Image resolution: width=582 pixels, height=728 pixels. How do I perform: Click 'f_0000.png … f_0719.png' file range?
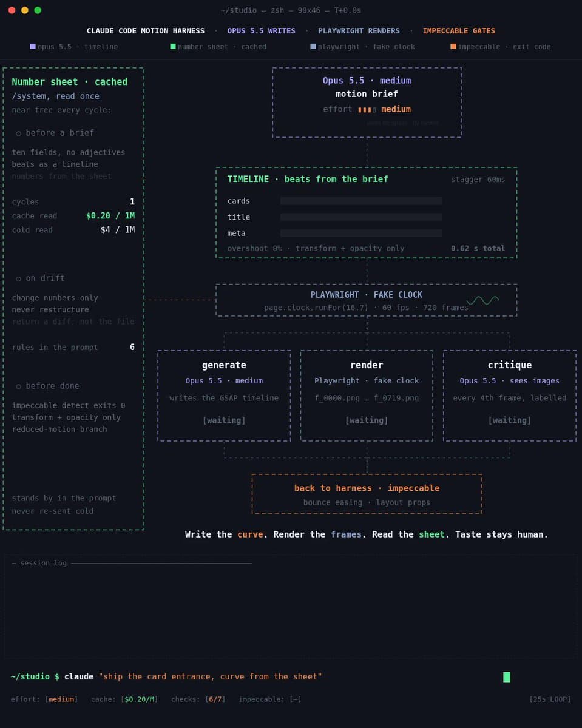tap(367, 398)
